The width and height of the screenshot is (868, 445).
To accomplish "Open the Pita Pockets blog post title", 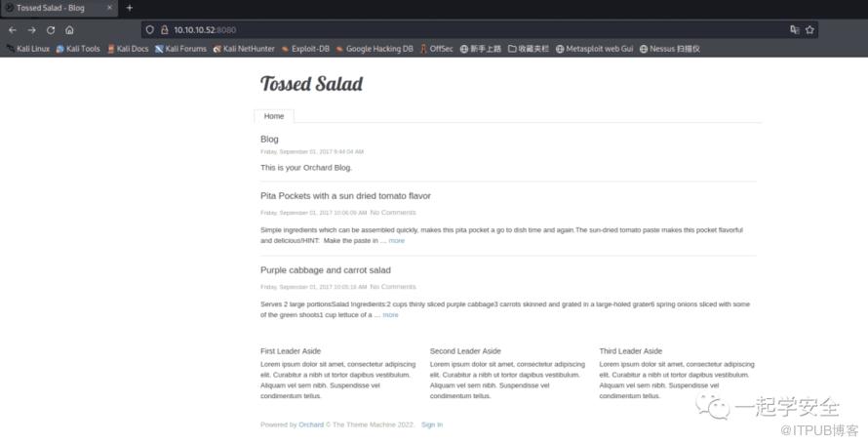I will click(x=345, y=195).
